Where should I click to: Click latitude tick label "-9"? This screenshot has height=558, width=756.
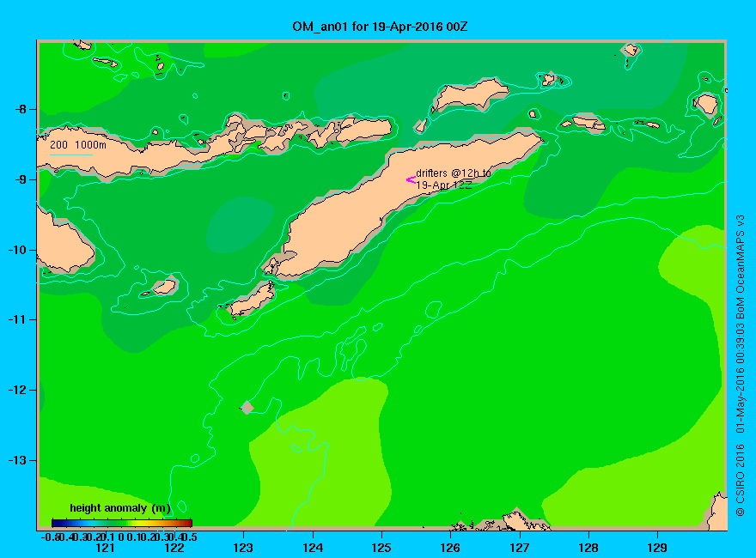click(x=21, y=179)
